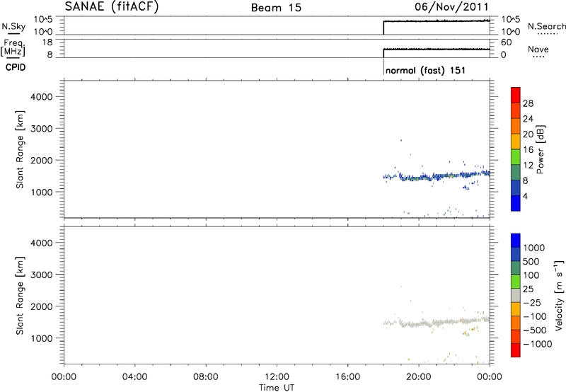
Task: Click the Freq. [MHz] legend label
Action: (x=13, y=47)
